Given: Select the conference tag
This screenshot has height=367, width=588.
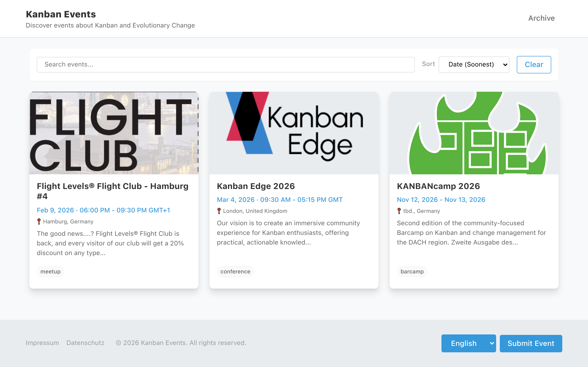Looking at the screenshot, I should (235, 271).
